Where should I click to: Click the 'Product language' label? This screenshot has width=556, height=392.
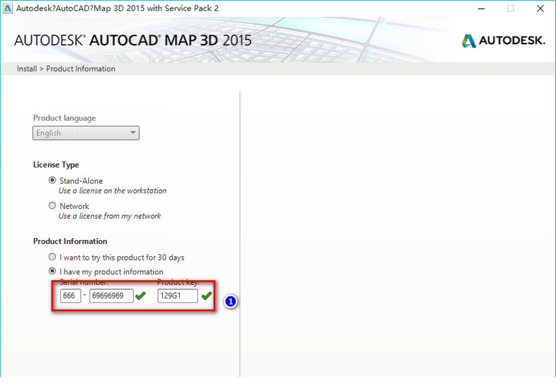64,118
